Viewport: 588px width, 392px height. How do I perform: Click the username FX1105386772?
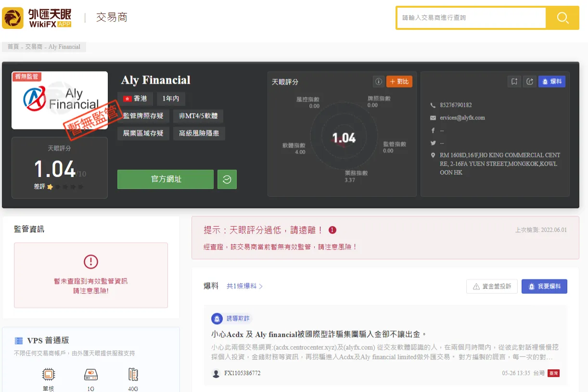click(x=242, y=373)
